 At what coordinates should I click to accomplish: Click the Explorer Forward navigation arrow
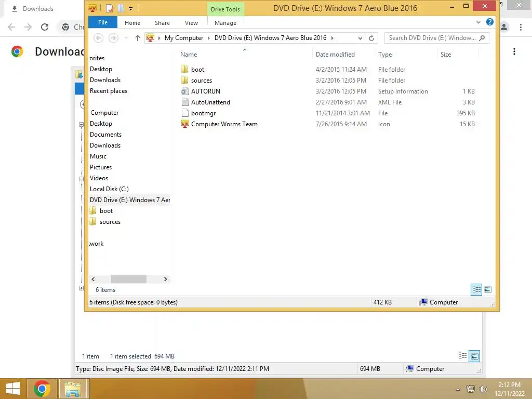click(113, 38)
